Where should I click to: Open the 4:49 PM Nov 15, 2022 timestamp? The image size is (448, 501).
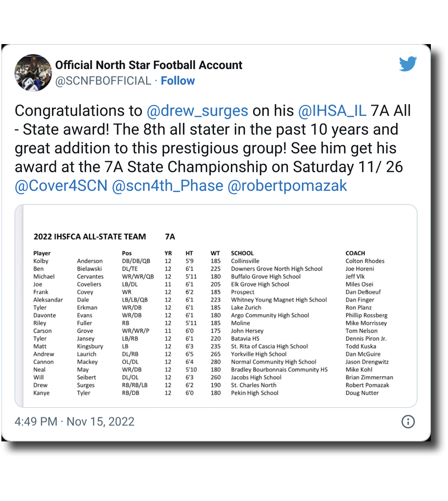pos(75,421)
